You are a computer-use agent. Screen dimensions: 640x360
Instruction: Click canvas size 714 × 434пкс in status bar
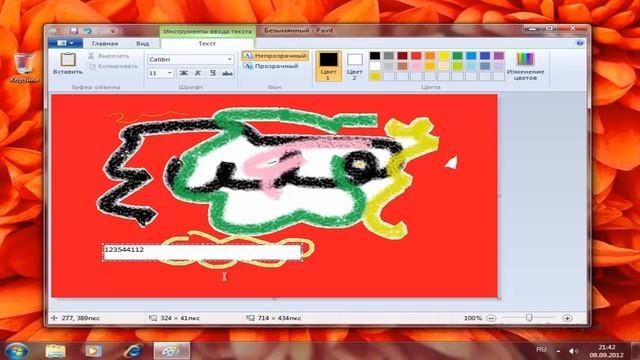pos(280,318)
